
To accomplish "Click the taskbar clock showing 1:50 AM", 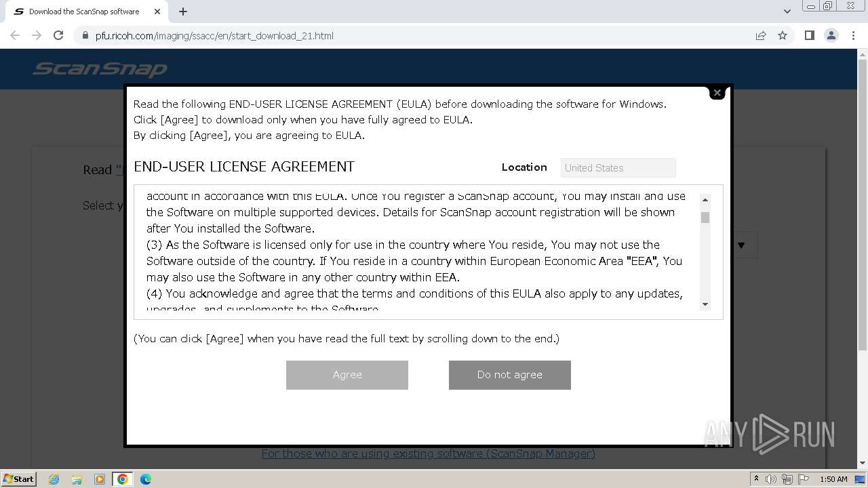I will click(x=833, y=479).
